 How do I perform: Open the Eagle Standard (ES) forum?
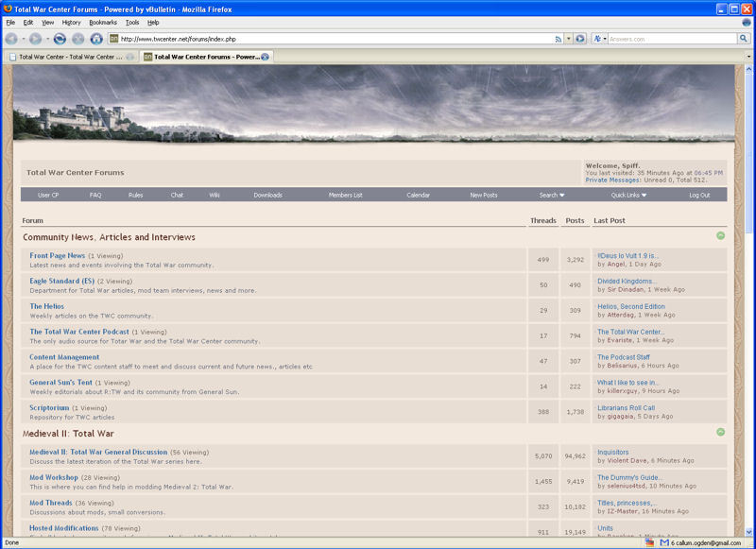pyautogui.click(x=61, y=281)
